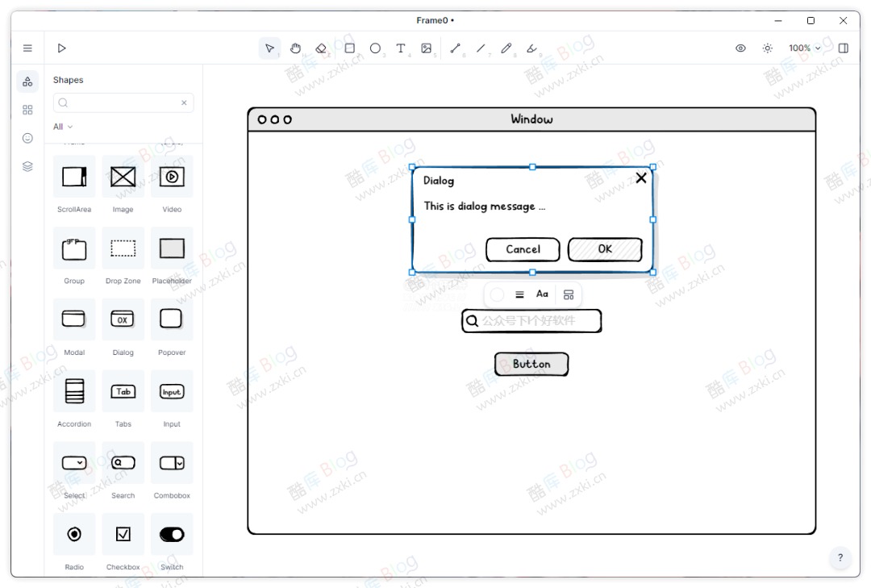Open the Shapes tab in sidebar
Image resolution: width=871 pixels, height=588 pixels.
[27, 81]
